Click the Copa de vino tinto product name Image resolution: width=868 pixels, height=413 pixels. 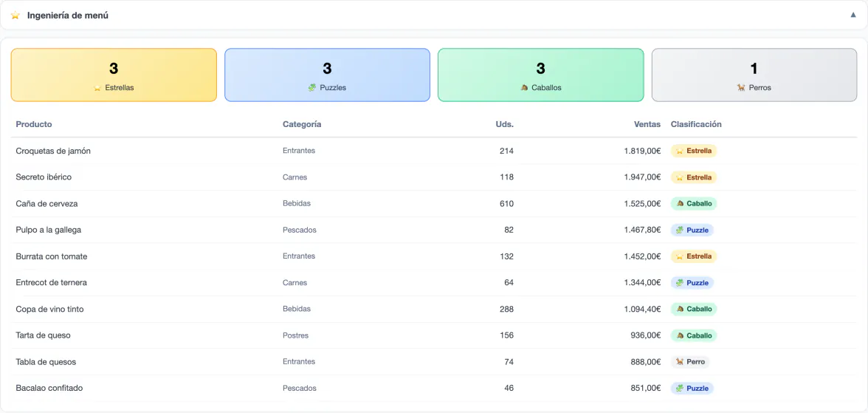pyautogui.click(x=50, y=309)
